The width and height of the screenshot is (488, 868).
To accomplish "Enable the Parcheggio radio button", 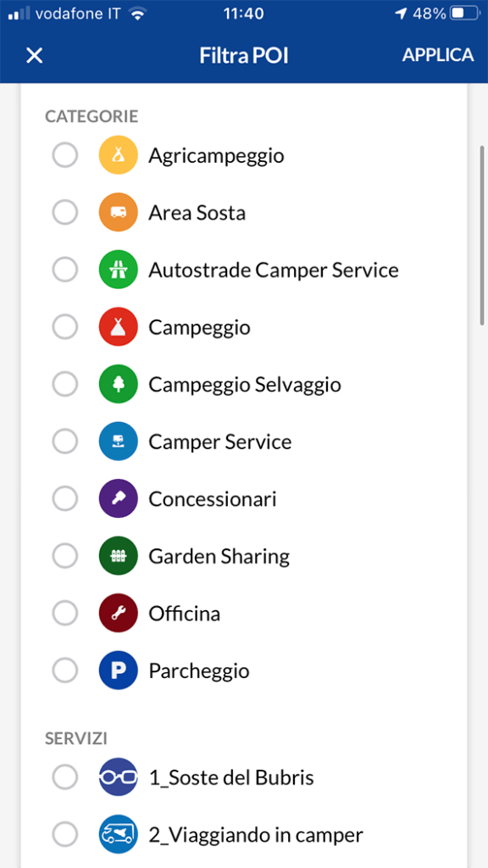I will (65, 670).
